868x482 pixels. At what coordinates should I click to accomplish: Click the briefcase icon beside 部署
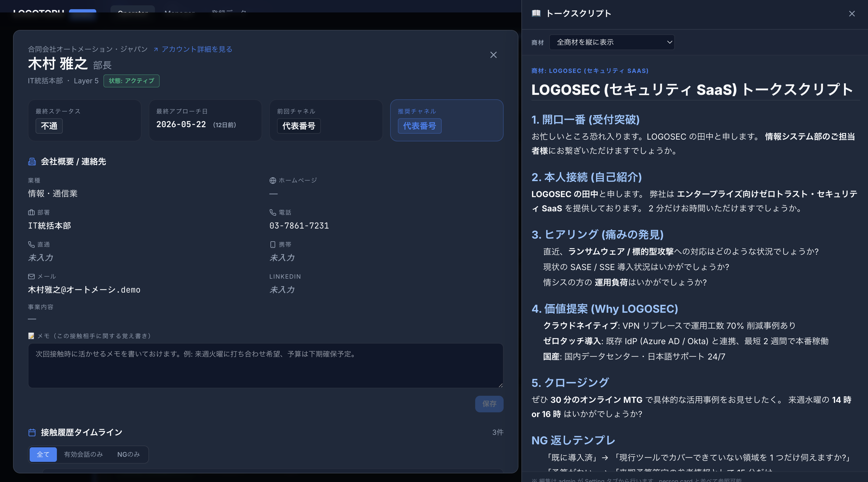tap(31, 212)
